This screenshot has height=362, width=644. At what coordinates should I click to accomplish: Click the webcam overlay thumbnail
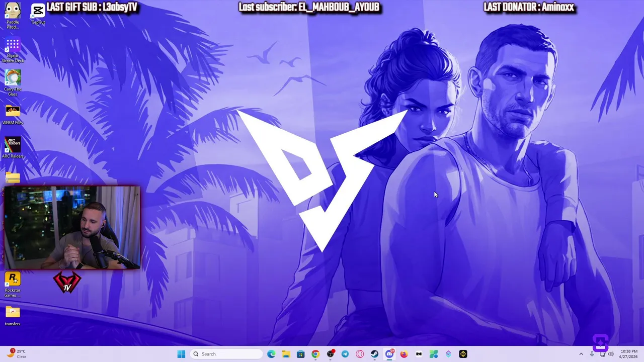pyautogui.click(x=72, y=228)
